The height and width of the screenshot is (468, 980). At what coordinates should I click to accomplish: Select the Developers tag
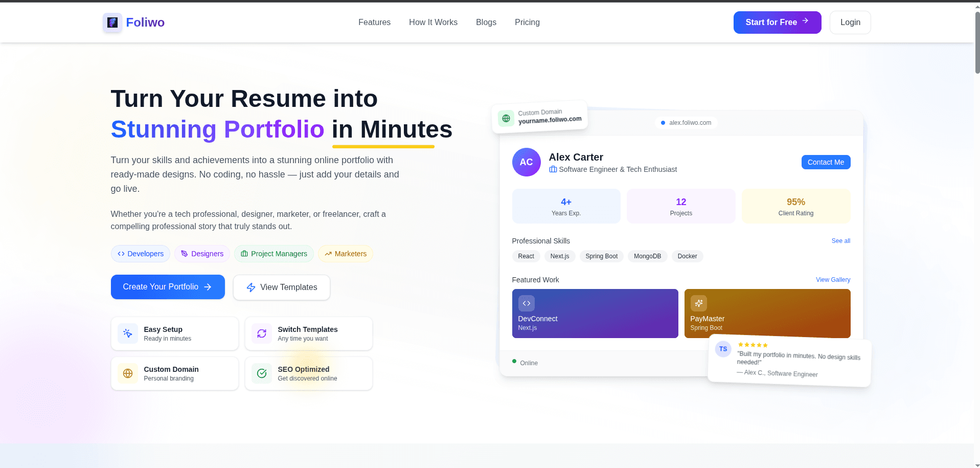141,254
